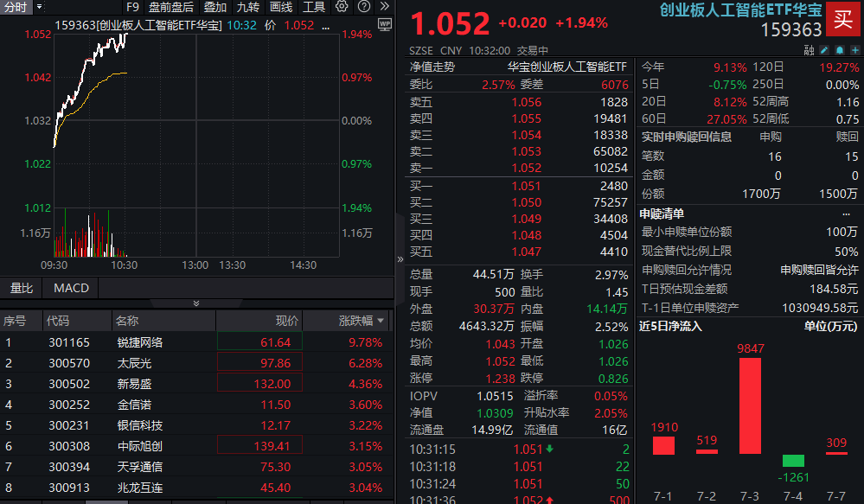
Task: Open chart settings gear icon
Action: tap(342, 7)
